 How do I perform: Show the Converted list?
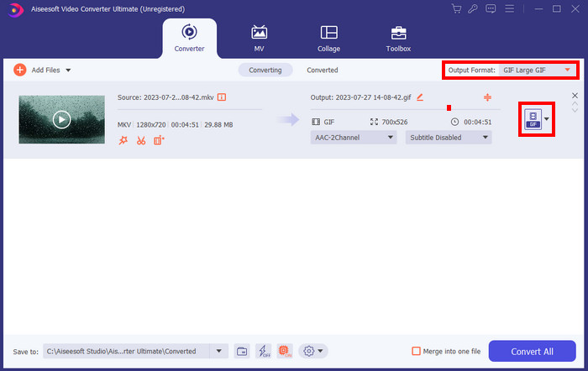[x=322, y=70]
